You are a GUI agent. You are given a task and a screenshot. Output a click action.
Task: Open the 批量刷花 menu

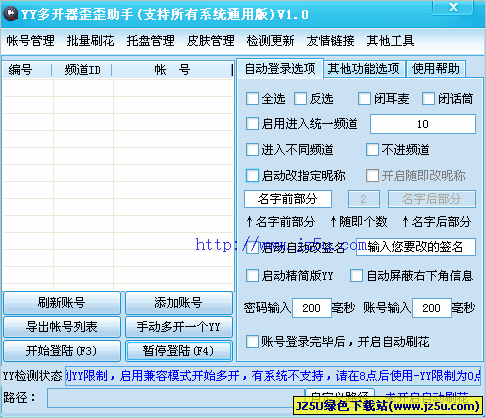(x=90, y=41)
